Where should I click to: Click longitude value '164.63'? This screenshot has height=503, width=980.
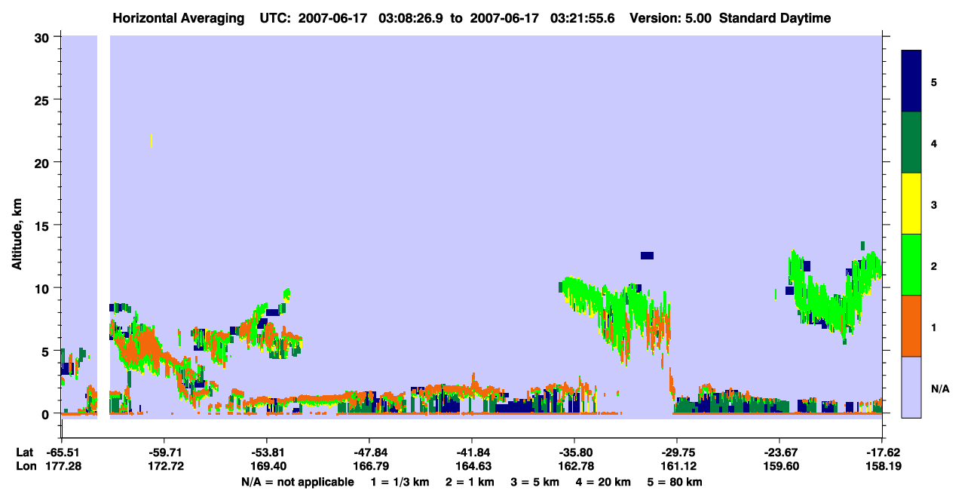472,466
